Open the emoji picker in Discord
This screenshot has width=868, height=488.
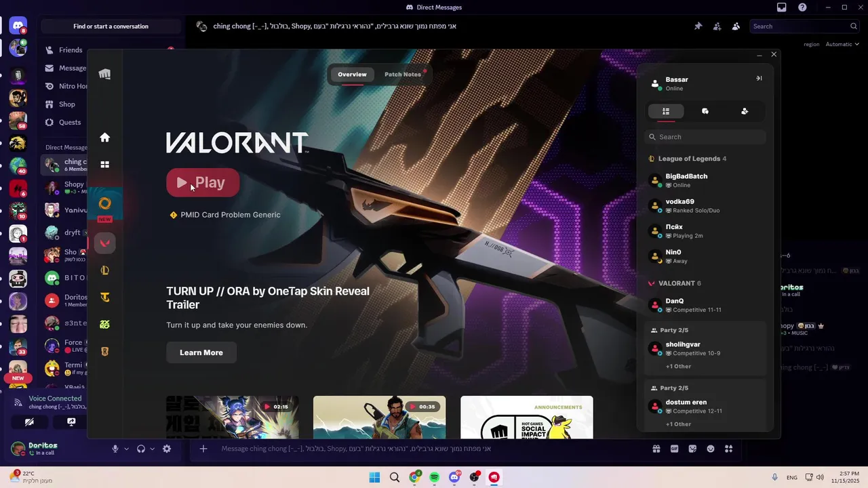pos(711,449)
